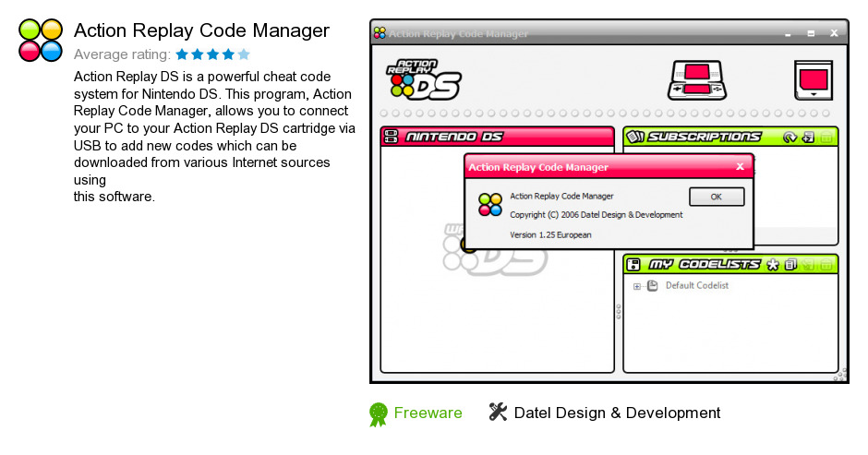The height and width of the screenshot is (455, 868).
Task: Click the My Codelists panel title
Action: (705, 265)
